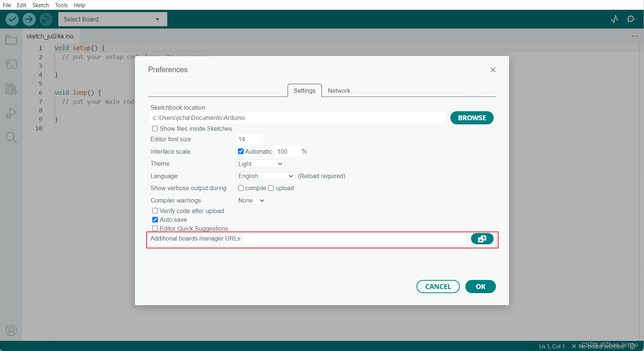Open Compiler warnings dropdown showing None
644x351 pixels.
(x=251, y=200)
